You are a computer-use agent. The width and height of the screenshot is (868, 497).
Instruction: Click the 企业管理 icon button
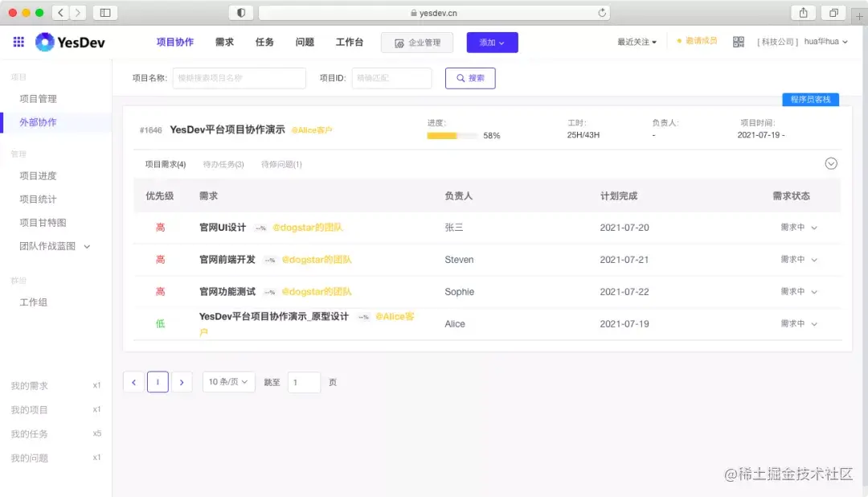[x=416, y=42]
